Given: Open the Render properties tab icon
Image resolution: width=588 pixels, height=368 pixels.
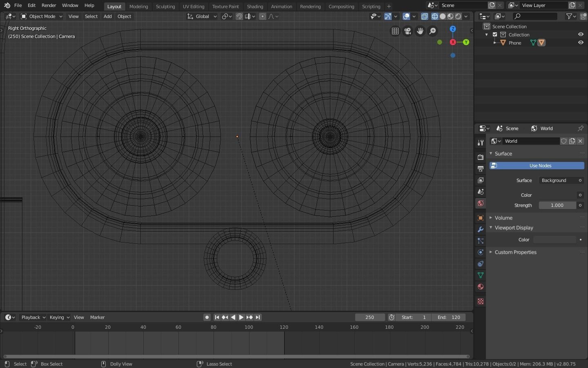Looking at the screenshot, I should pos(481,157).
